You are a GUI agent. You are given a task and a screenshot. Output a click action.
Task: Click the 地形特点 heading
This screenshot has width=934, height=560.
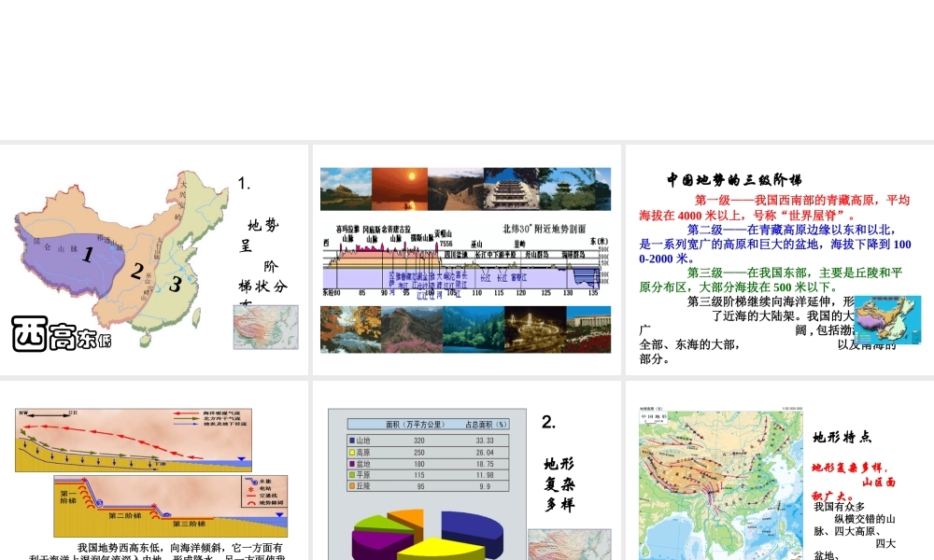tap(842, 438)
